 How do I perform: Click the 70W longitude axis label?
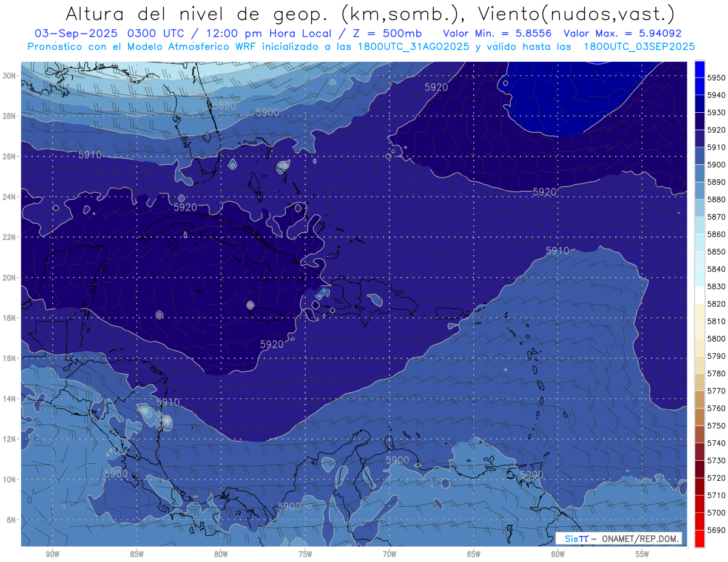389,554
